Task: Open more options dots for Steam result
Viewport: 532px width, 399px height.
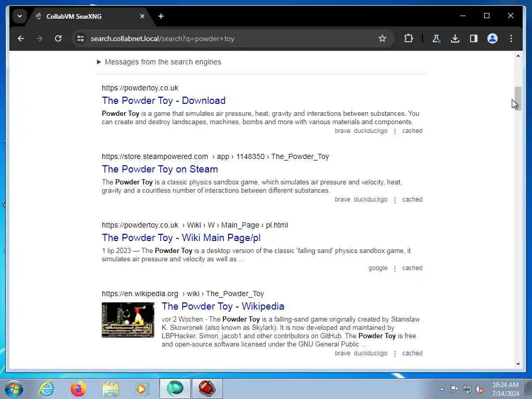Action: click(395, 200)
